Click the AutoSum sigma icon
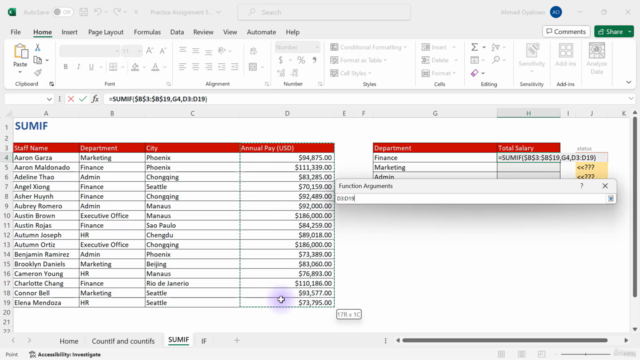Viewport: 640px width, 360px height. [474, 47]
